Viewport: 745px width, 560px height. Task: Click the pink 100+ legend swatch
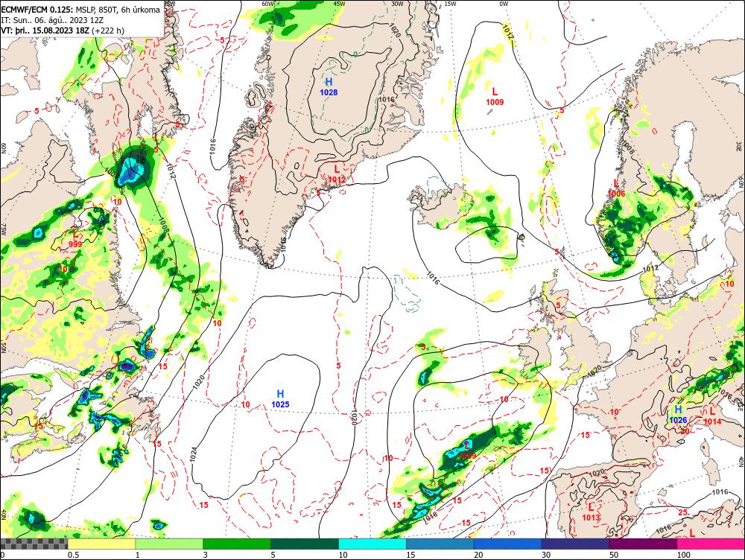711,544
